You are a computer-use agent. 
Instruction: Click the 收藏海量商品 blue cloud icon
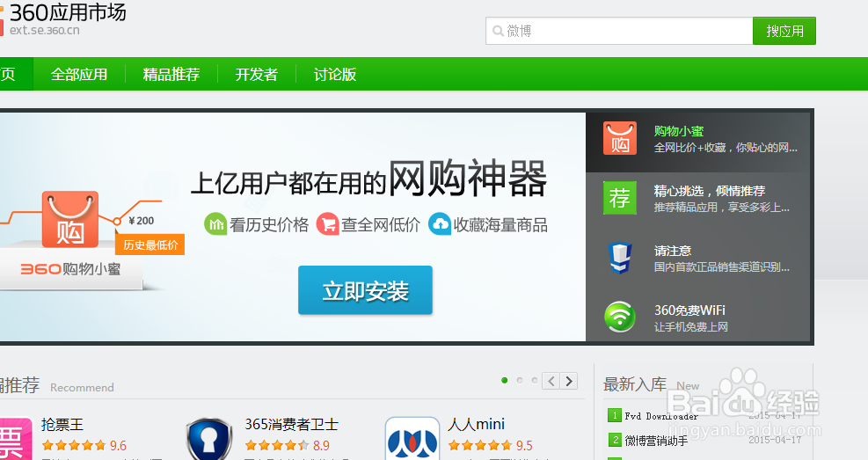(440, 224)
